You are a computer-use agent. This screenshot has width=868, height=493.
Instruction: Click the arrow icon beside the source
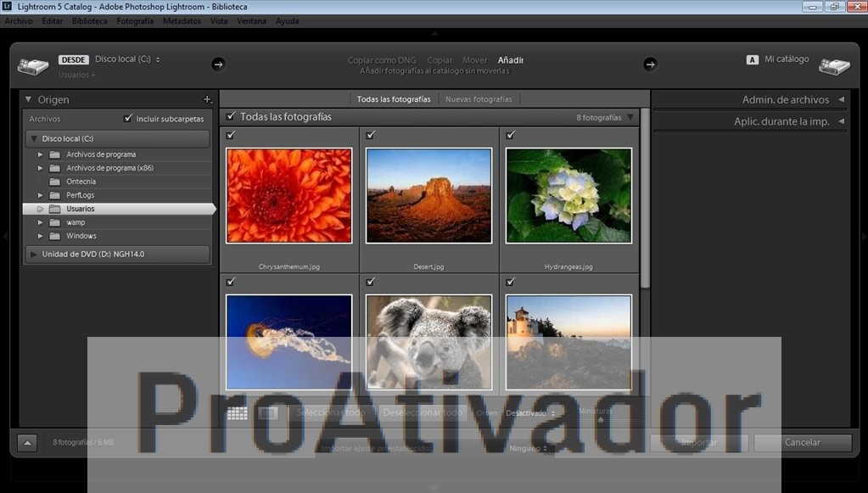tap(218, 64)
